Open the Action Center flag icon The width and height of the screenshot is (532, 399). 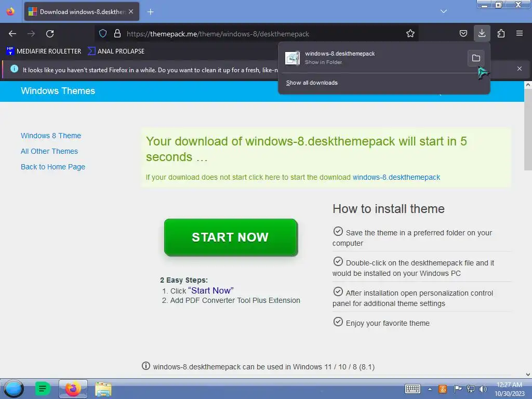tap(457, 389)
